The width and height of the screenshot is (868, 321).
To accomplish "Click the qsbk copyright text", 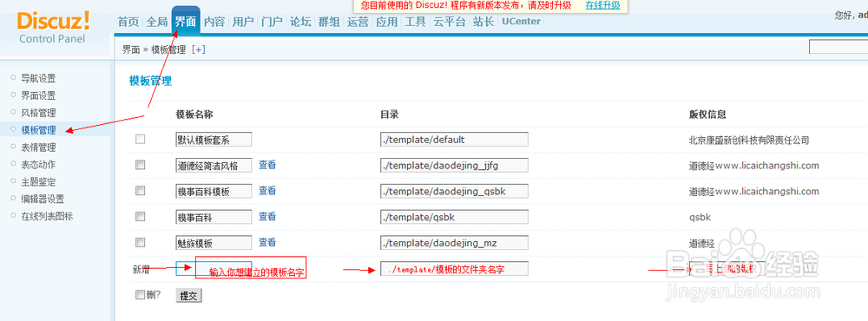I will (x=700, y=218).
